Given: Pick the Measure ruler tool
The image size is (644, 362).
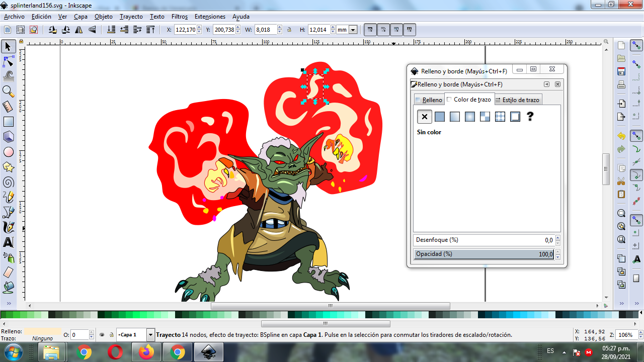Looking at the screenshot, I should click(x=8, y=107).
